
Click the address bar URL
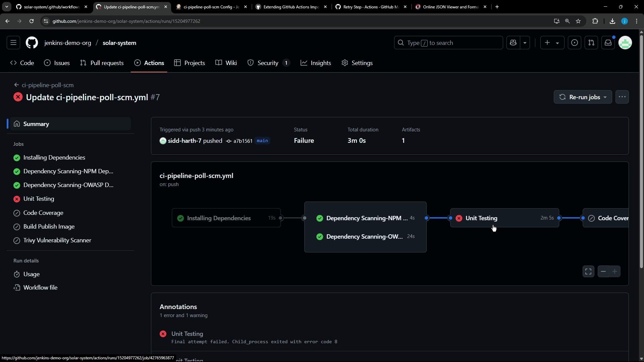[126, 21]
